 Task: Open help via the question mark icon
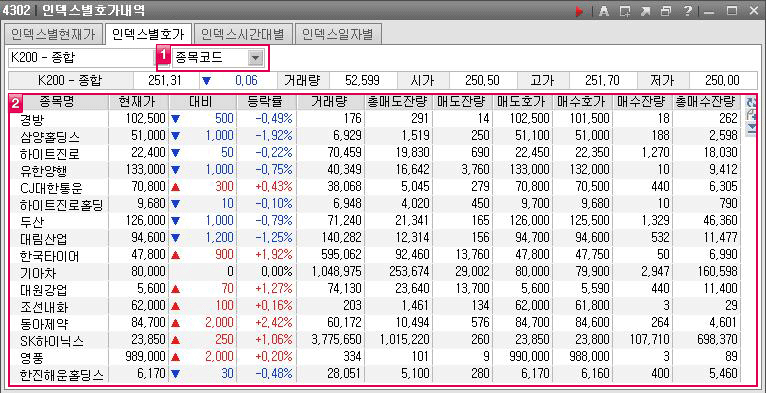tap(687, 11)
